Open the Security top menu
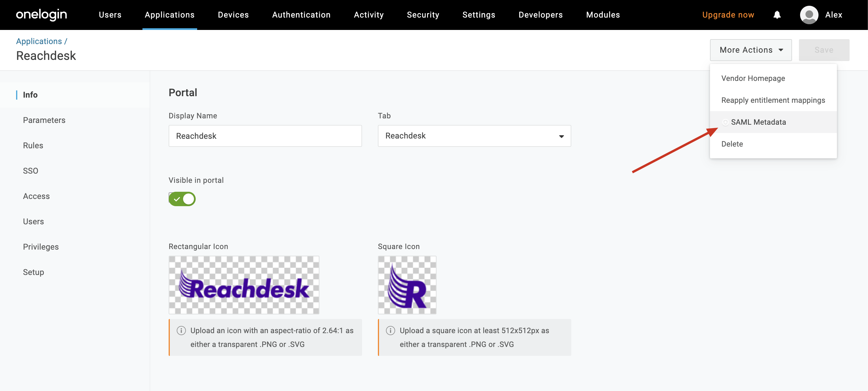This screenshot has width=868, height=391. click(423, 15)
